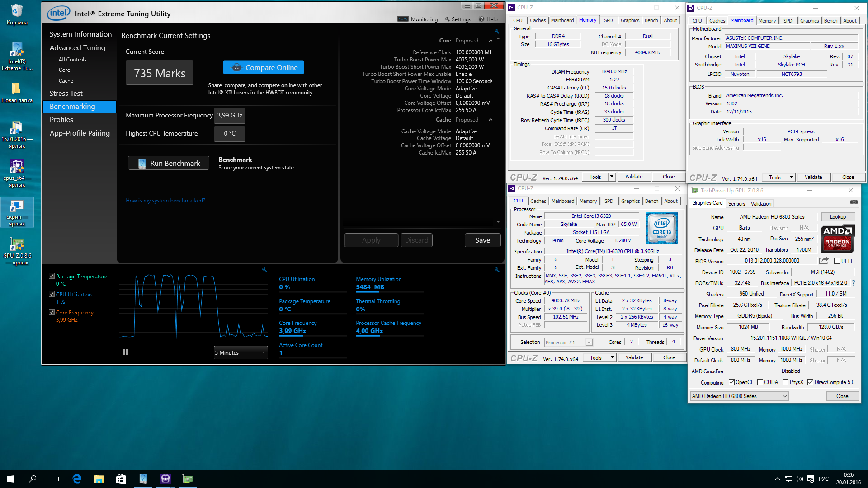The width and height of the screenshot is (868, 488).
Task: Click the Bus Interface question mark in GPU-Z
Action: coord(854,283)
